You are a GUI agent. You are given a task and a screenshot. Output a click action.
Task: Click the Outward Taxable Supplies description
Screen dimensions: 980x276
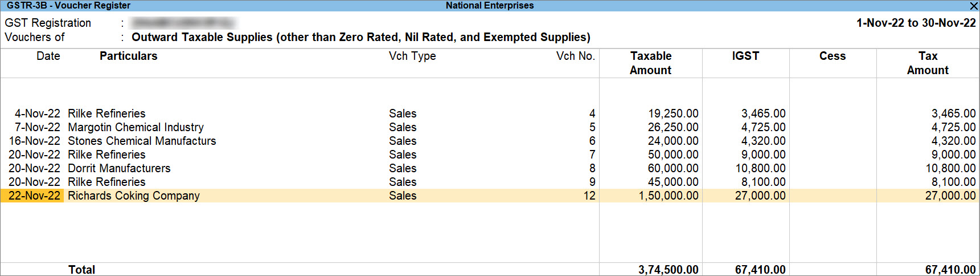361,37
